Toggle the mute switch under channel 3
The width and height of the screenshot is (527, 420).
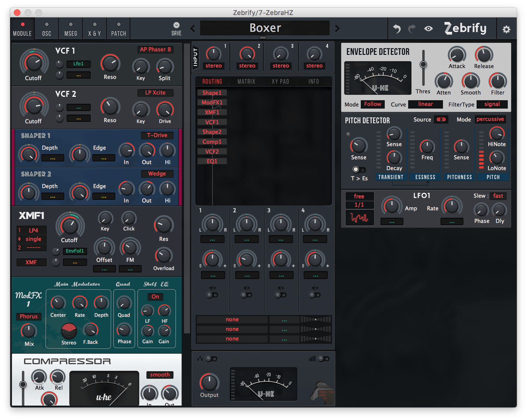pyautogui.click(x=281, y=295)
